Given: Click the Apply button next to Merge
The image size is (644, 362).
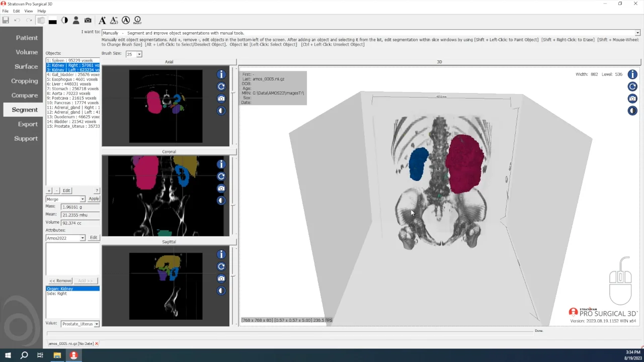Looking at the screenshot, I should point(94,199).
